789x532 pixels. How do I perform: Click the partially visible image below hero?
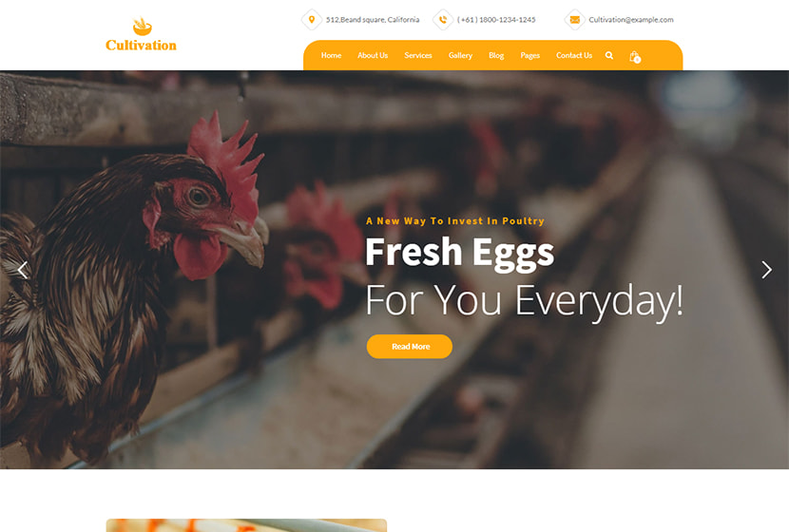click(246, 525)
